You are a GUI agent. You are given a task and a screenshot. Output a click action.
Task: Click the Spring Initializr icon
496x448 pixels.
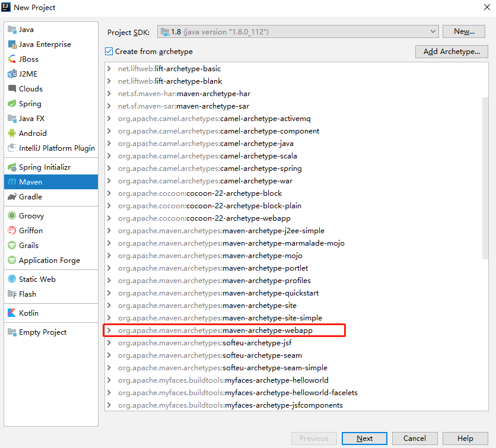click(x=12, y=167)
